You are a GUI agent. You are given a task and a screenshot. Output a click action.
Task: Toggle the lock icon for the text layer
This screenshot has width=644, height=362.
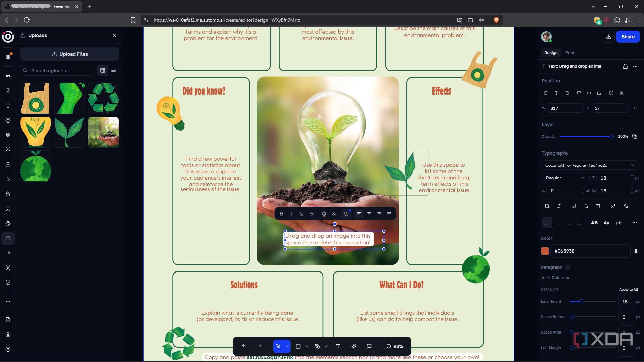tap(625, 66)
